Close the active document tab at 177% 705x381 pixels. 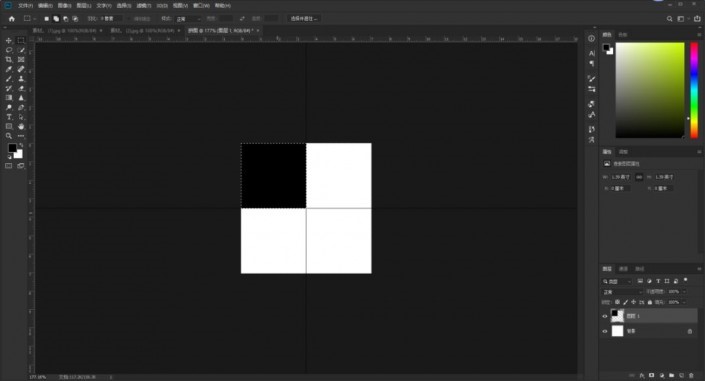click(x=258, y=31)
